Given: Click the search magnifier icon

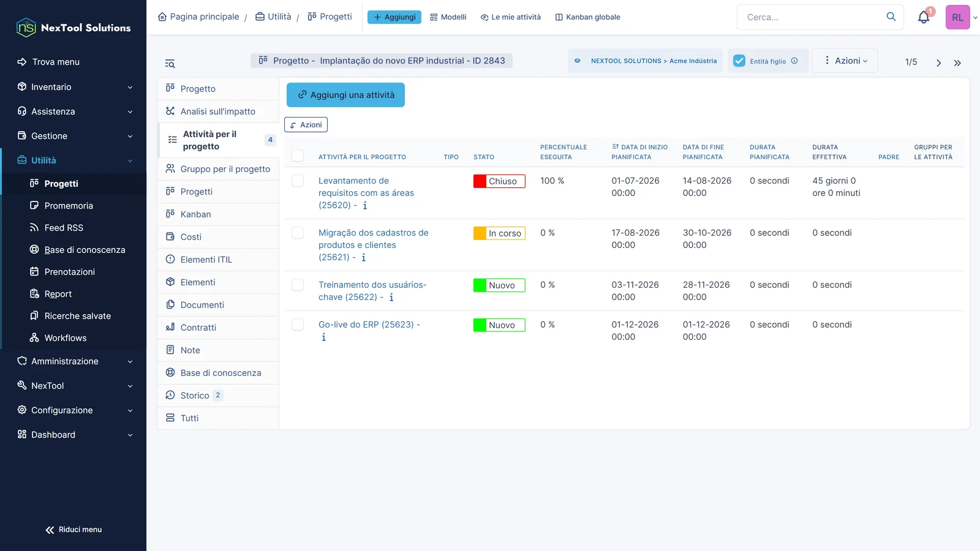Looking at the screenshot, I should pyautogui.click(x=891, y=17).
